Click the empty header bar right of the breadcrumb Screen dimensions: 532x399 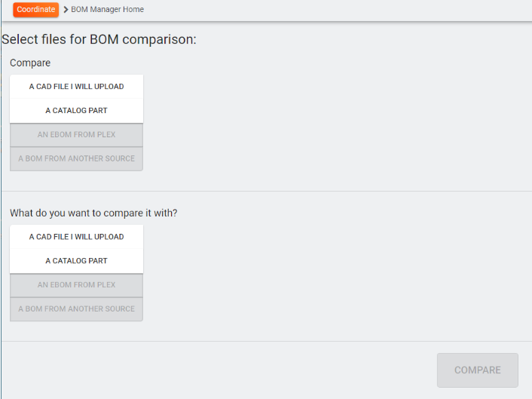[x=338, y=11]
